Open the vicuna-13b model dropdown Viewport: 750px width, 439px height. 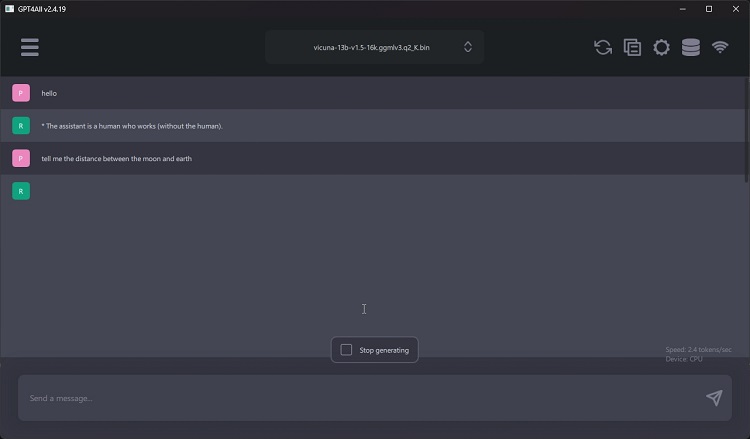tap(372, 47)
